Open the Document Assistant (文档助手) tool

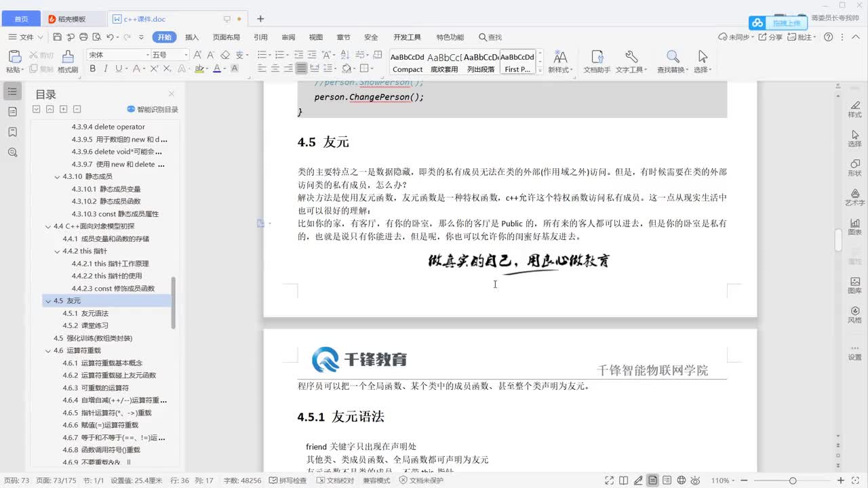point(597,61)
